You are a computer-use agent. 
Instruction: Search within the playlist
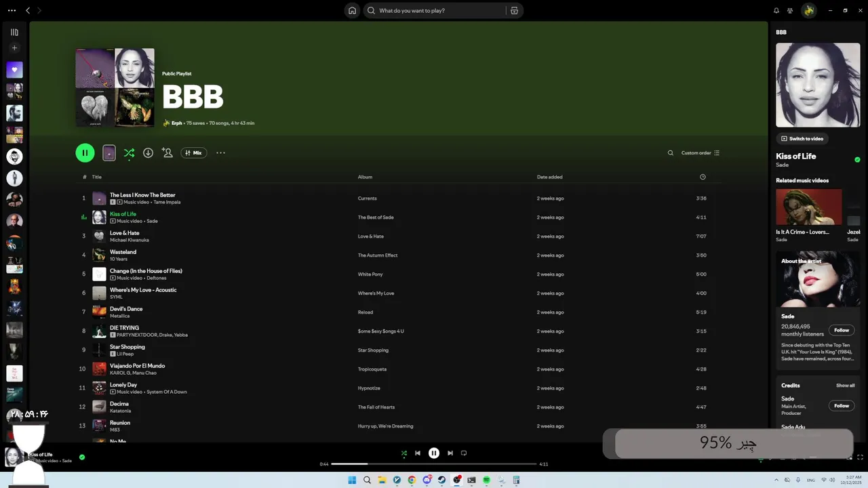click(671, 152)
